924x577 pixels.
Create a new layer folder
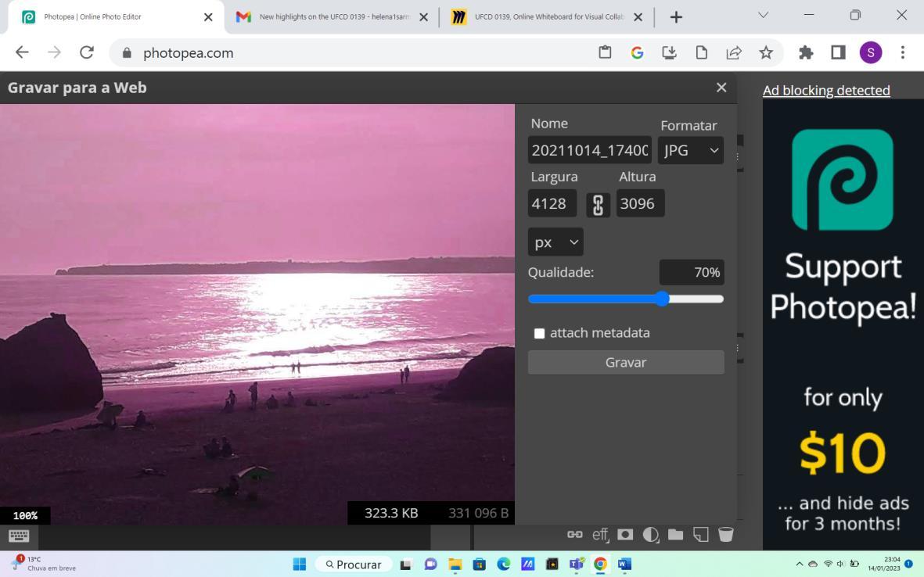[x=675, y=535]
